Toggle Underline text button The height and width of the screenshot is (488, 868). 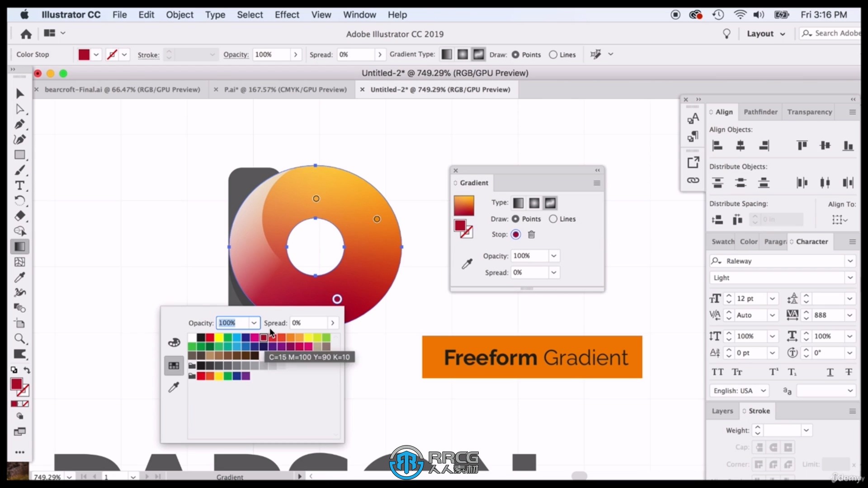pos(830,372)
